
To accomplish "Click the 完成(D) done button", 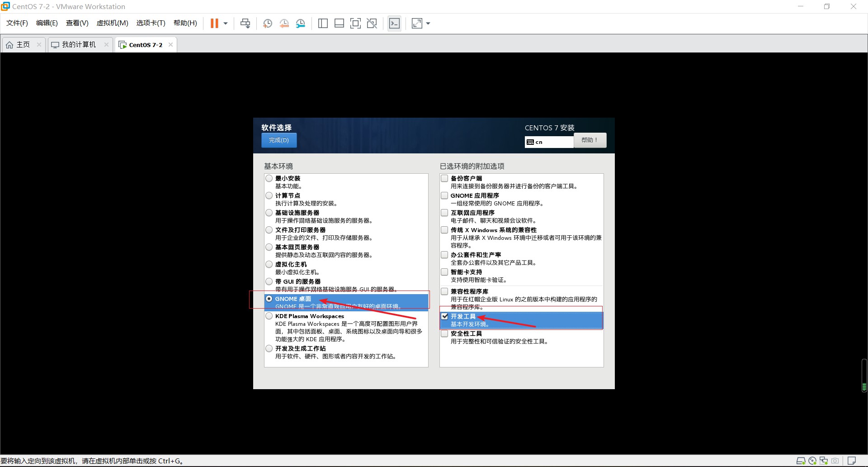I will click(x=279, y=140).
